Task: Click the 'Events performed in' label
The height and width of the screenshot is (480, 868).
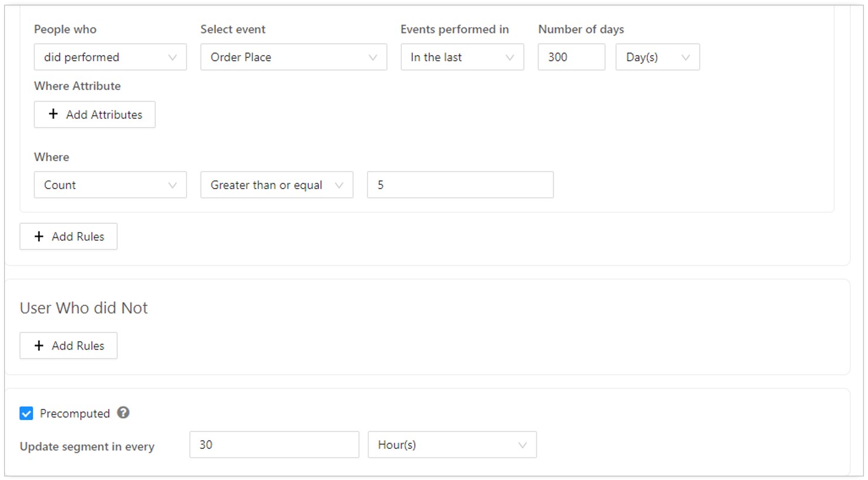Action: (455, 29)
